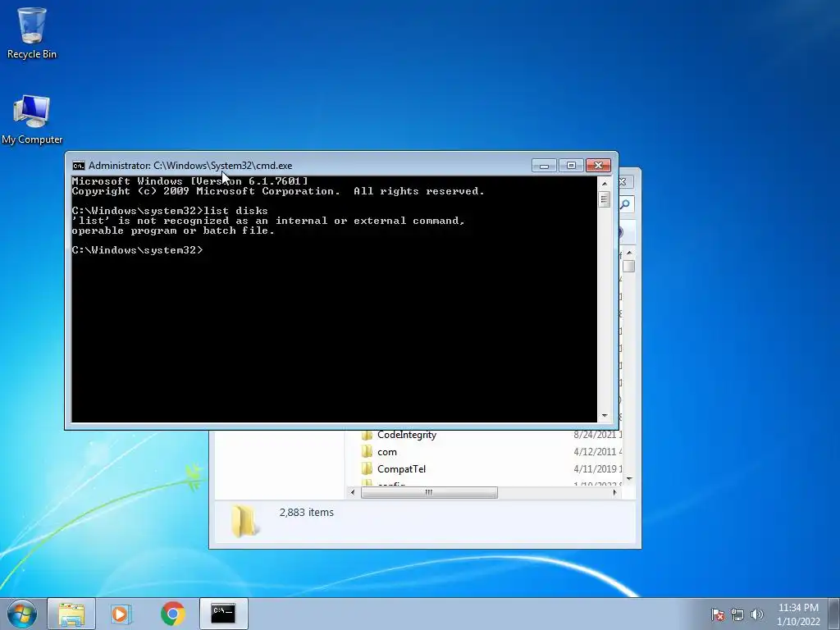Maximize the Command Prompt window
Screen dimensions: 840x630
(571, 166)
